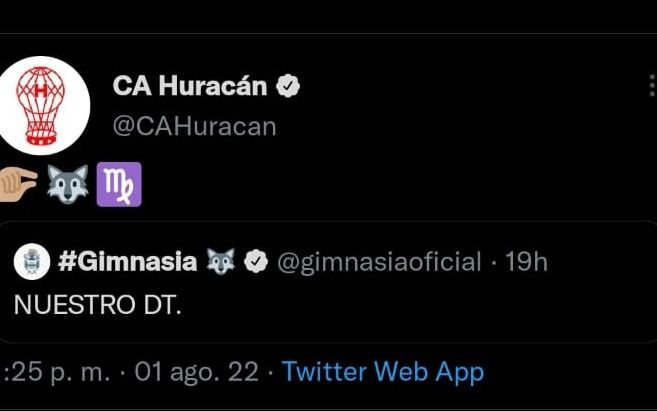Click the CA Huracán display name
This screenshot has height=411, width=657.
(x=190, y=86)
